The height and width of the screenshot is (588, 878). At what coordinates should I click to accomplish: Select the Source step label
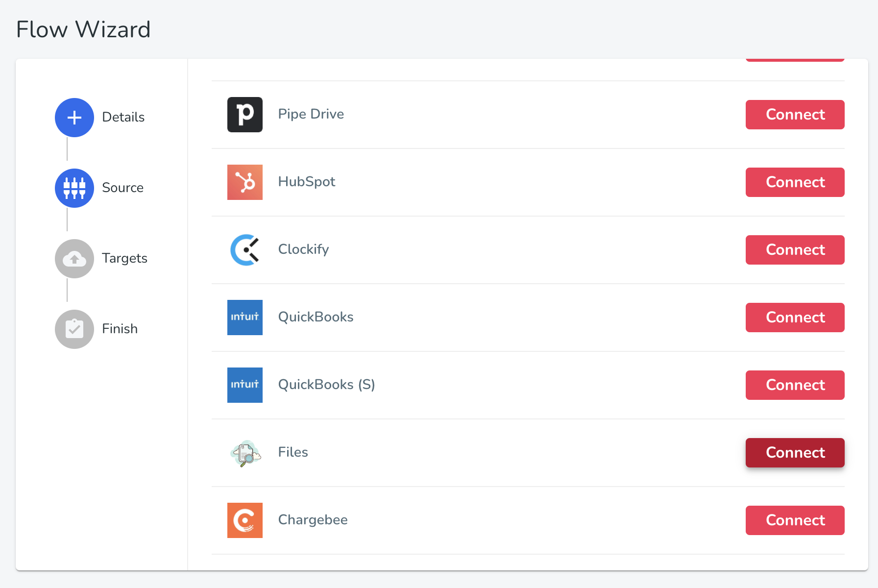pyautogui.click(x=123, y=188)
